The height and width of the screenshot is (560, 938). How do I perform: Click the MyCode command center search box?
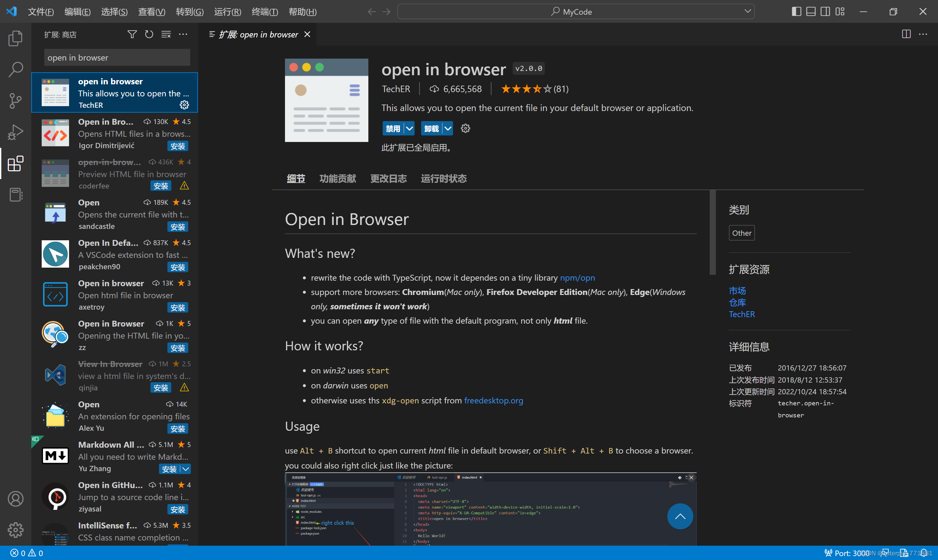(576, 11)
